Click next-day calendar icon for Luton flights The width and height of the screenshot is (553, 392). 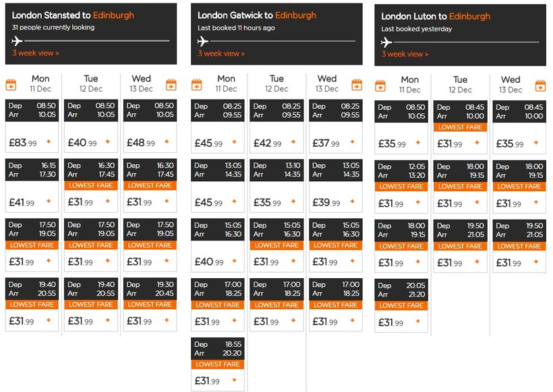coord(540,86)
